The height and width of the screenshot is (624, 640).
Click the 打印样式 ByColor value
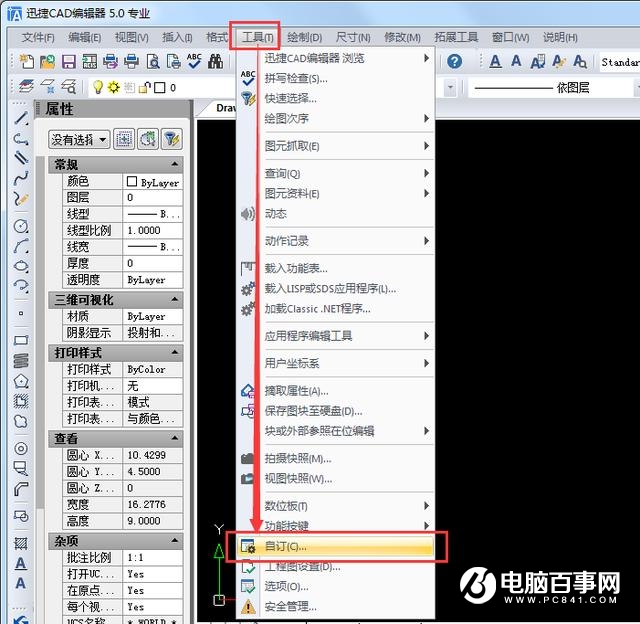(x=153, y=369)
